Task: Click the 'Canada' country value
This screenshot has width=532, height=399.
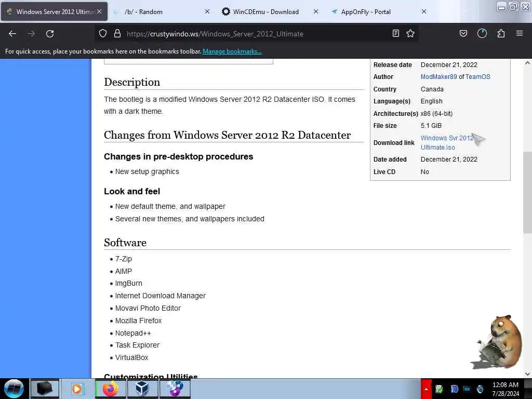Action: point(432,89)
